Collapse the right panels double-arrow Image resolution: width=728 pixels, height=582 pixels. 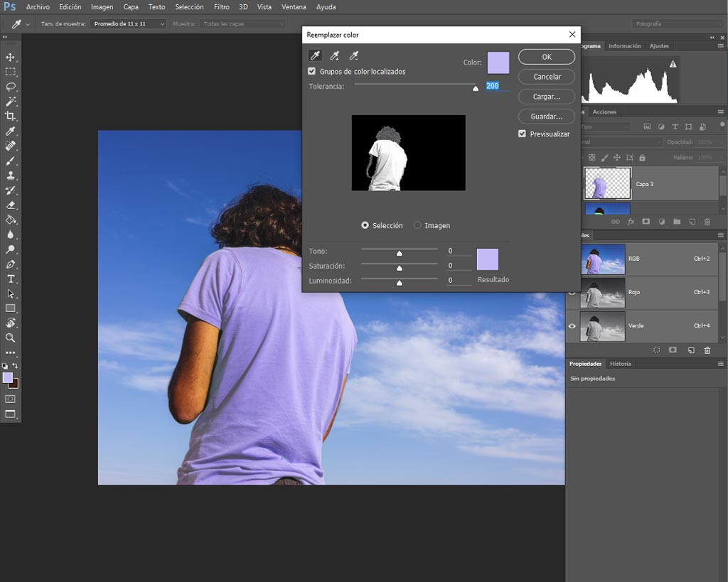(x=712, y=37)
